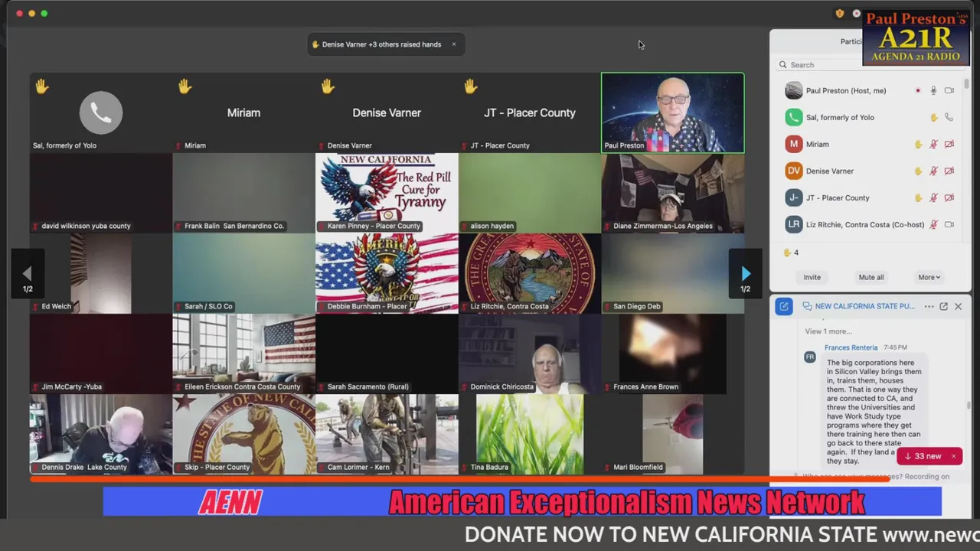Toggle Liz Ritchie's video camera in list
980x551 pixels.
pos(949,224)
